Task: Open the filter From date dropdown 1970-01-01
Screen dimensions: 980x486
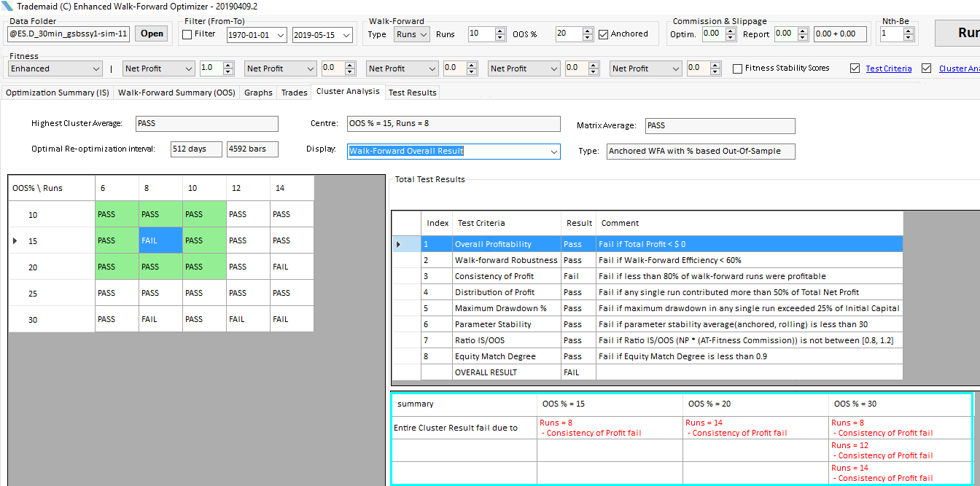Action: (281, 34)
